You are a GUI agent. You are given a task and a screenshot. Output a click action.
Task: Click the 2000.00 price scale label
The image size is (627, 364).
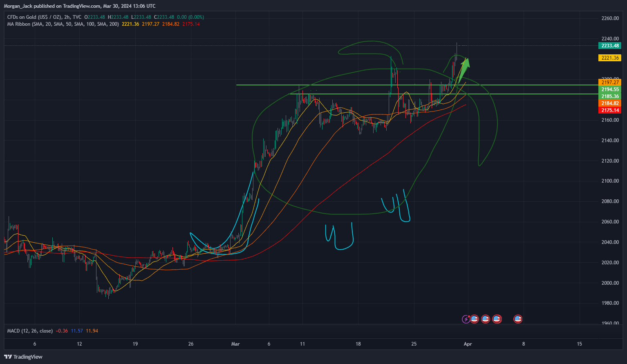pyautogui.click(x=610, y=283)
